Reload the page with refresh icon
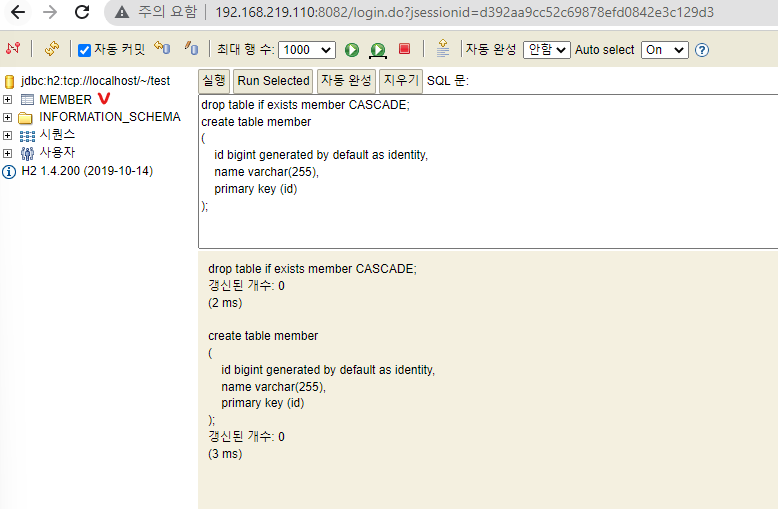The width and height of the screenshot is (778, 509). click(x=82, y=12)
